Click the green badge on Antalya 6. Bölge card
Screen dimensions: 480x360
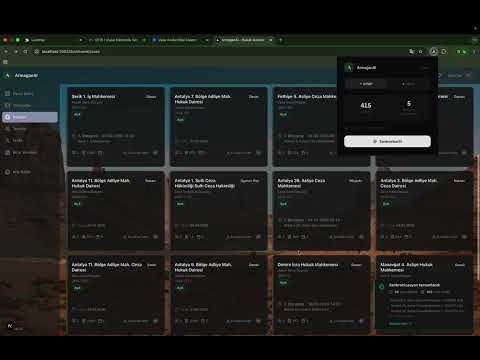click(180, 288)
